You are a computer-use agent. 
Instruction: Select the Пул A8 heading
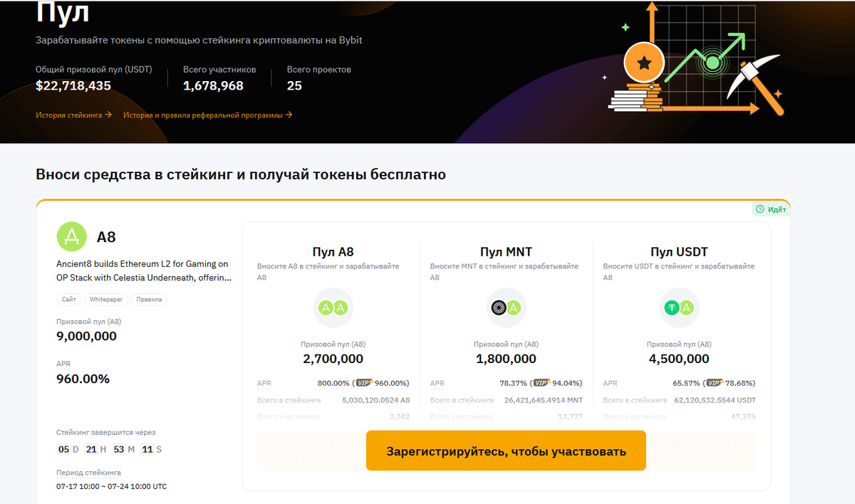333,252
